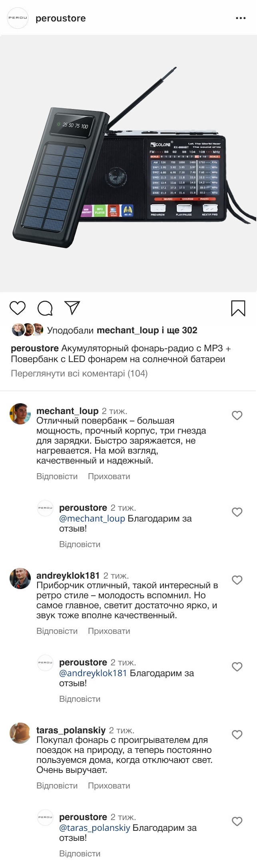257x868 pixels.
Task: Like andreyklok181's comment
Action: pos(237,580)
